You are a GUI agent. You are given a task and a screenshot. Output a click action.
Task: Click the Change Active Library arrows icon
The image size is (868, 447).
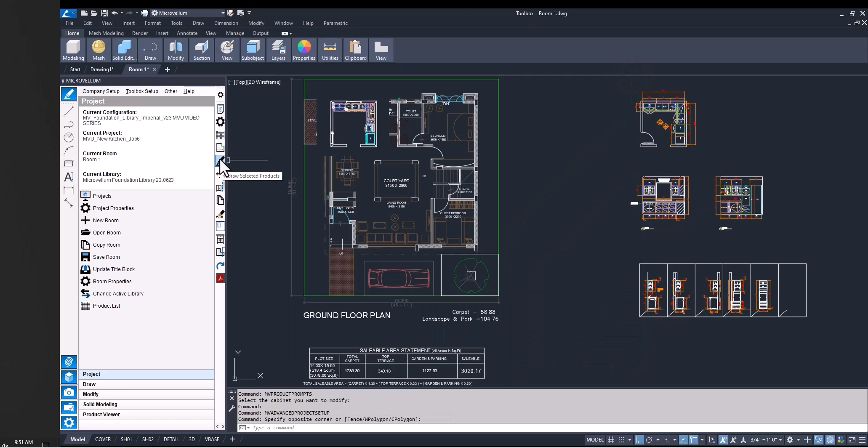[x=85, y=293]
